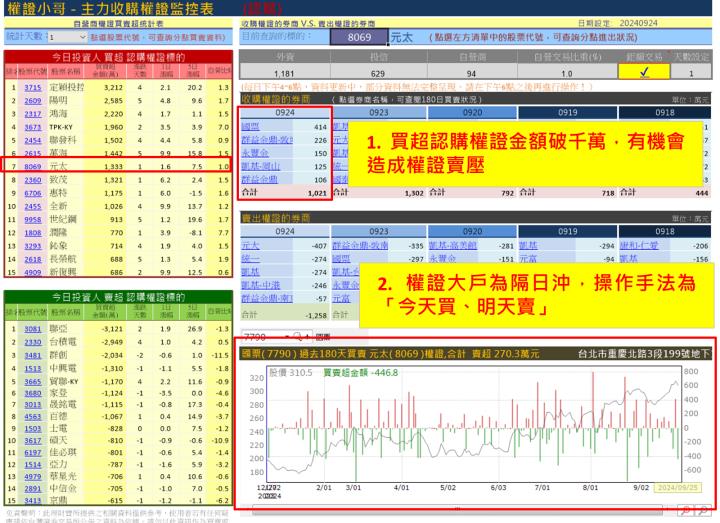Click seller 永豐金 with amount -151
The height and width of the screenshot is (523, 720).
[x=443, y=259]
